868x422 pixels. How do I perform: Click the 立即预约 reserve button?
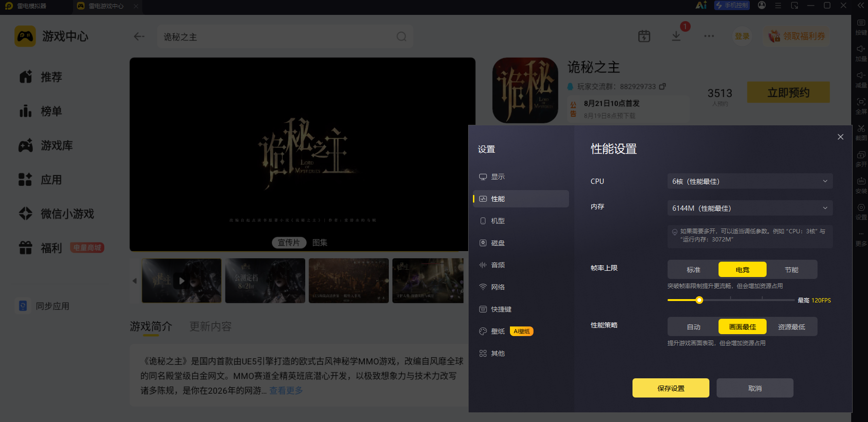[x=788, y=92]
